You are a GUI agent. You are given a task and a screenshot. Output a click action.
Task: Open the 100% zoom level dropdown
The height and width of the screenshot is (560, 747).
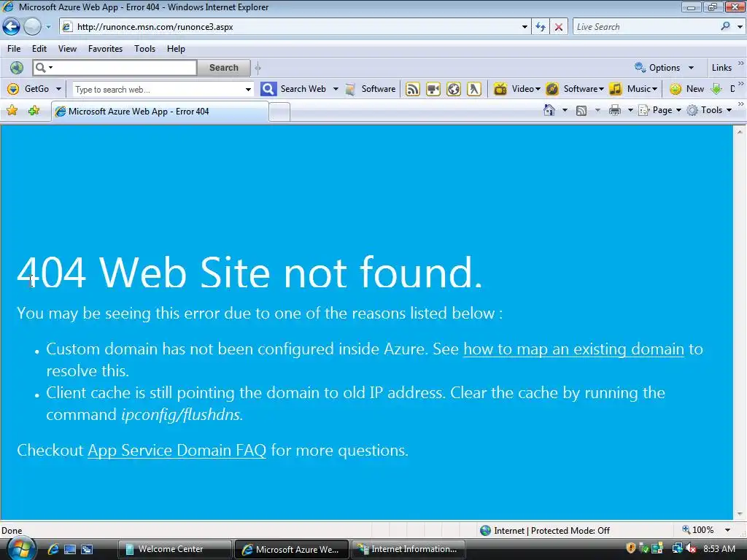coord(727,530)
